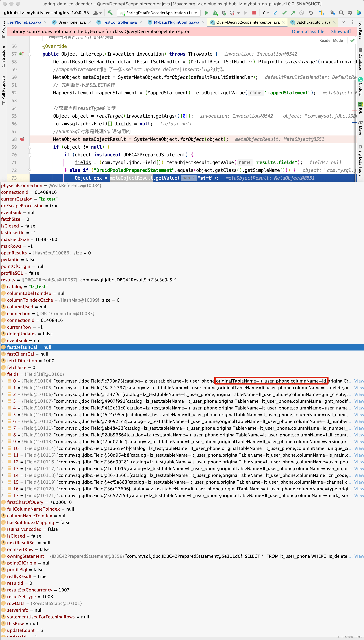Run with coverage shield icon
Image resolution: width=364 pixels, height=640 pixels.
click(x=224, y=13)
